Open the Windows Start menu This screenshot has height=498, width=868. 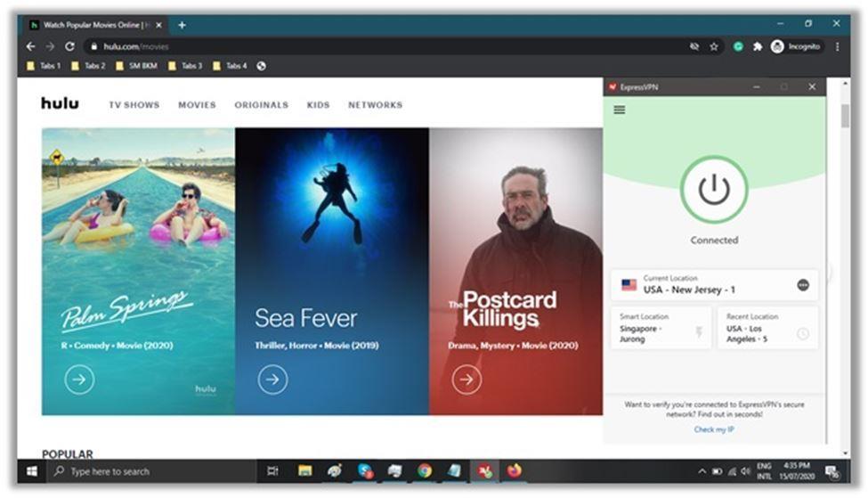[x=31, y=471]
